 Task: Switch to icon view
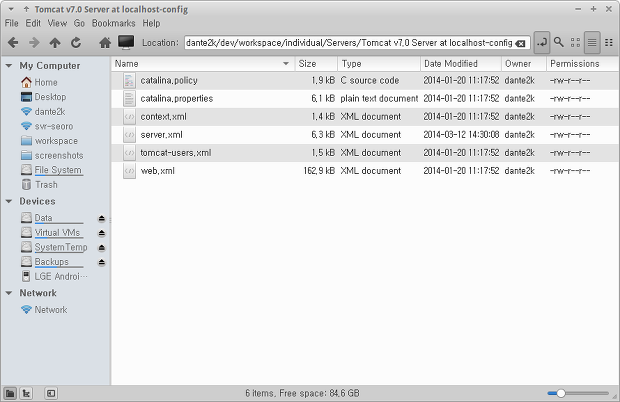(575, 42)
